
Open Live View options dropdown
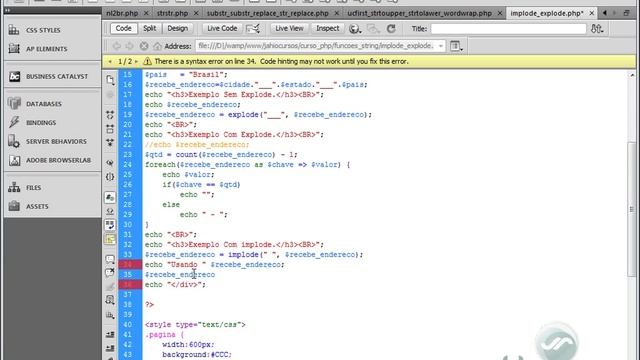coord(456,46)
